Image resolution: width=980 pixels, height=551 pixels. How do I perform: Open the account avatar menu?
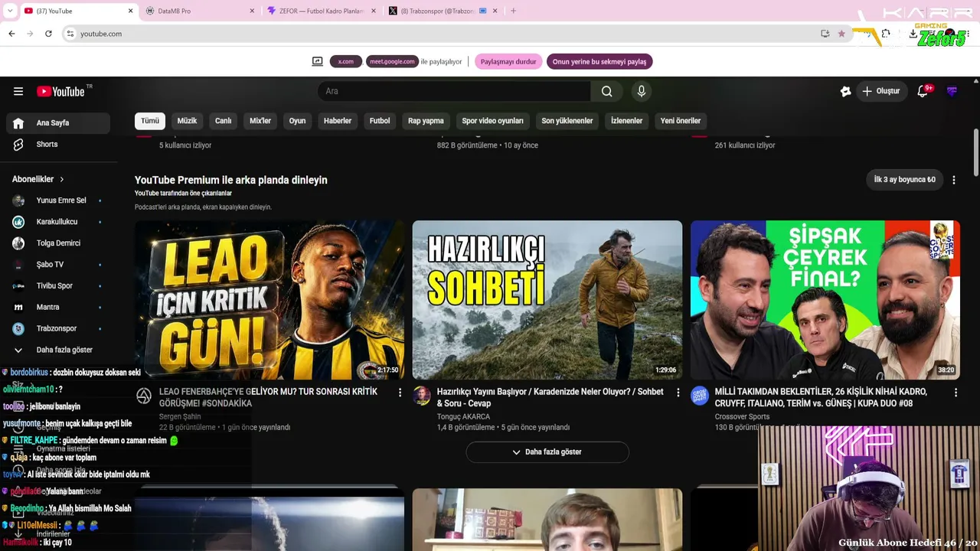point(952,91)
